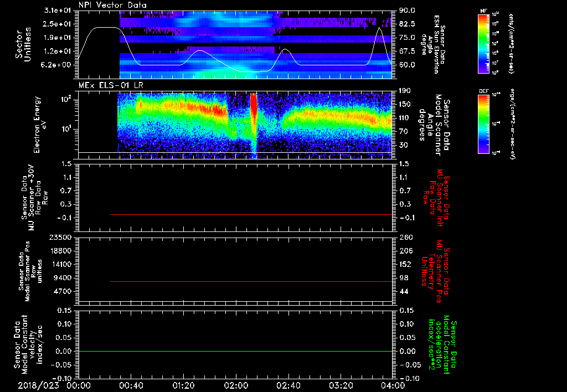Click the '75.0' sun elevation tick value
The width and height of the screenshot is (567, 392).
click(x=407, y=38)
